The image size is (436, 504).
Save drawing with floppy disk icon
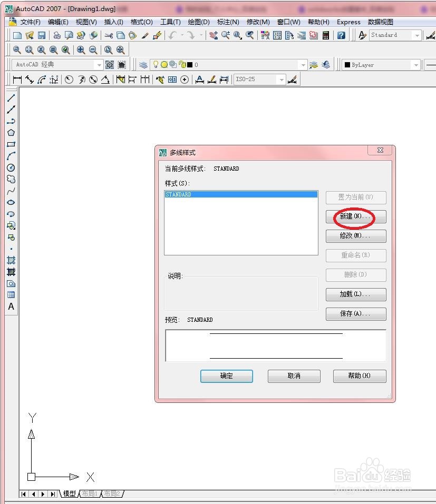pyautogui.click(x=42, y=35)
